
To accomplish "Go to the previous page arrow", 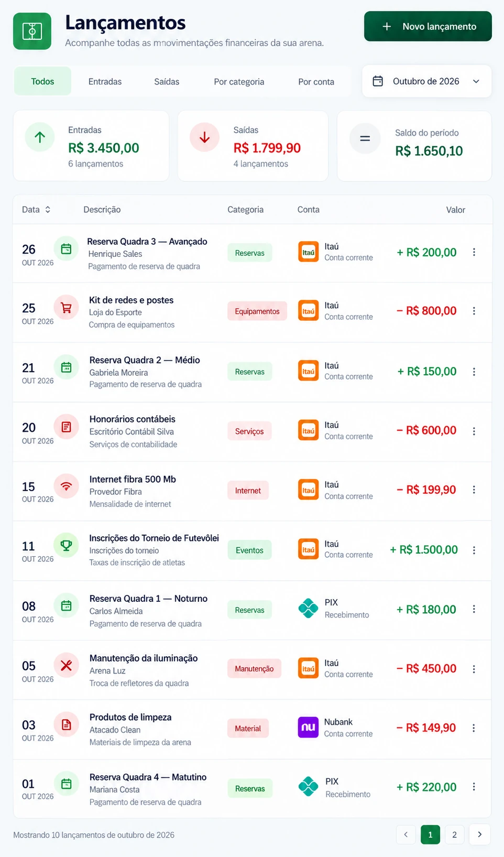I will 406,834.
